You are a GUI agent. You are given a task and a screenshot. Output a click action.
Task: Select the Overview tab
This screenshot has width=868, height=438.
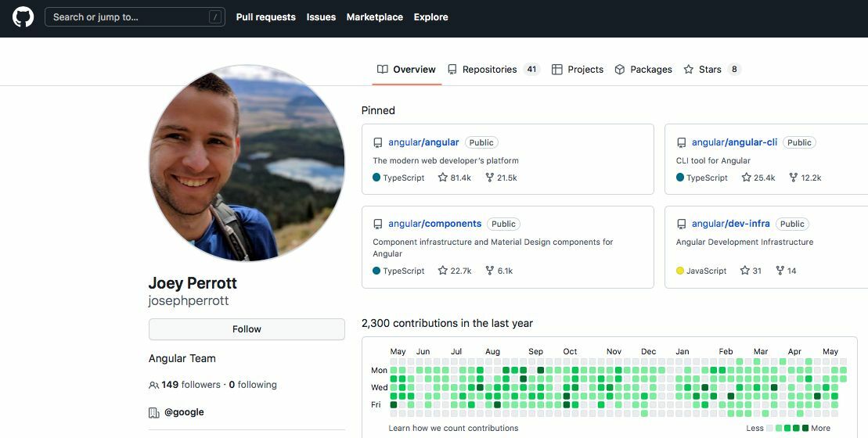pos(406,69)
